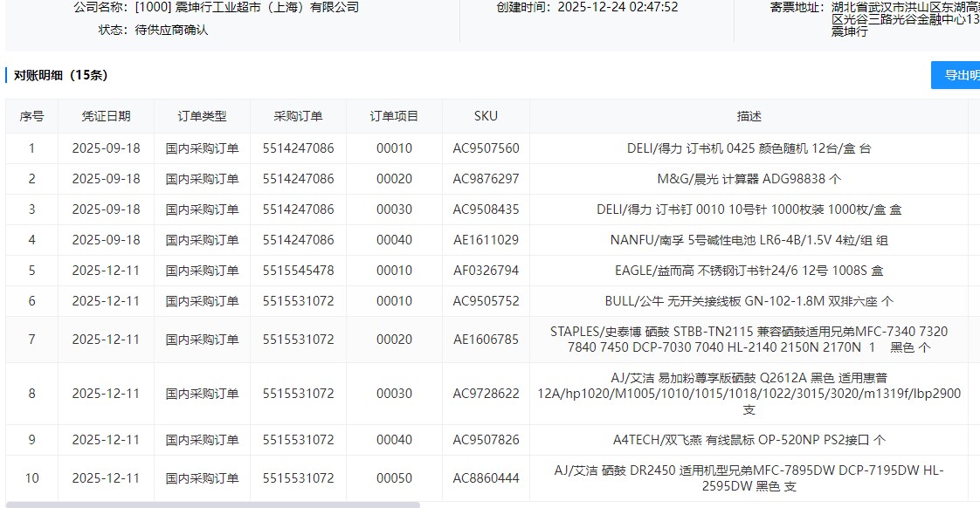This screenshot has width=980, height=508.
Task: Click the 描述 column header
Action: point(749,116)
